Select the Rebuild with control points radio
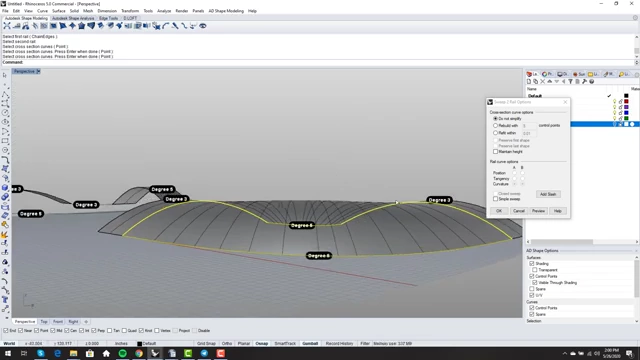640x360 pixels. [x=496, y=126]
